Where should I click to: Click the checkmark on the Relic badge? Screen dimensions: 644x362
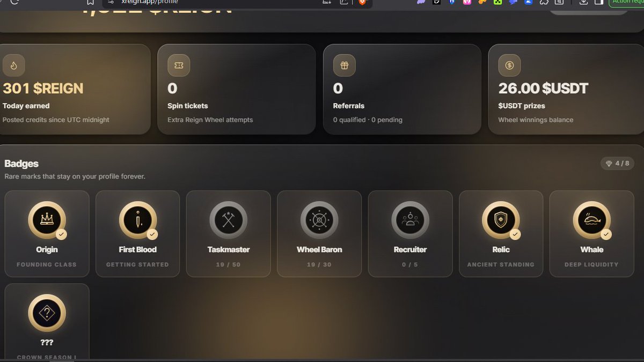pyautogui.click(x=515, y=234)
